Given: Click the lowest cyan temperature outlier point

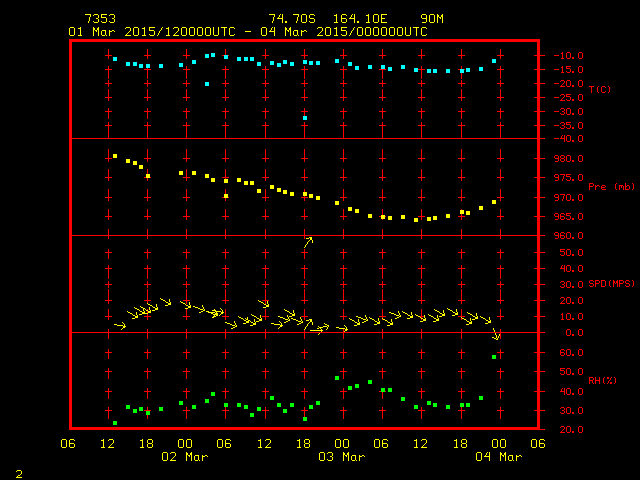Looking at the screenshot, I should pos(305,118).
